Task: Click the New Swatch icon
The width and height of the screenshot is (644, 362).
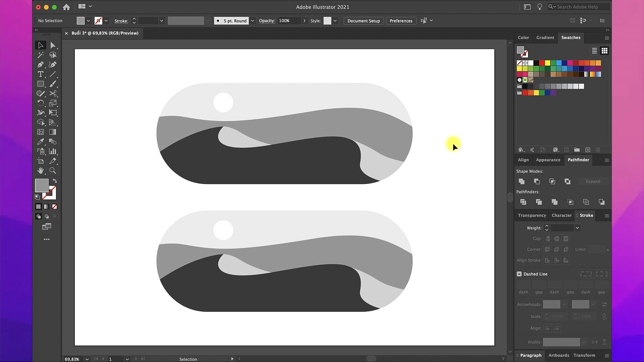Action: point(588,150)
